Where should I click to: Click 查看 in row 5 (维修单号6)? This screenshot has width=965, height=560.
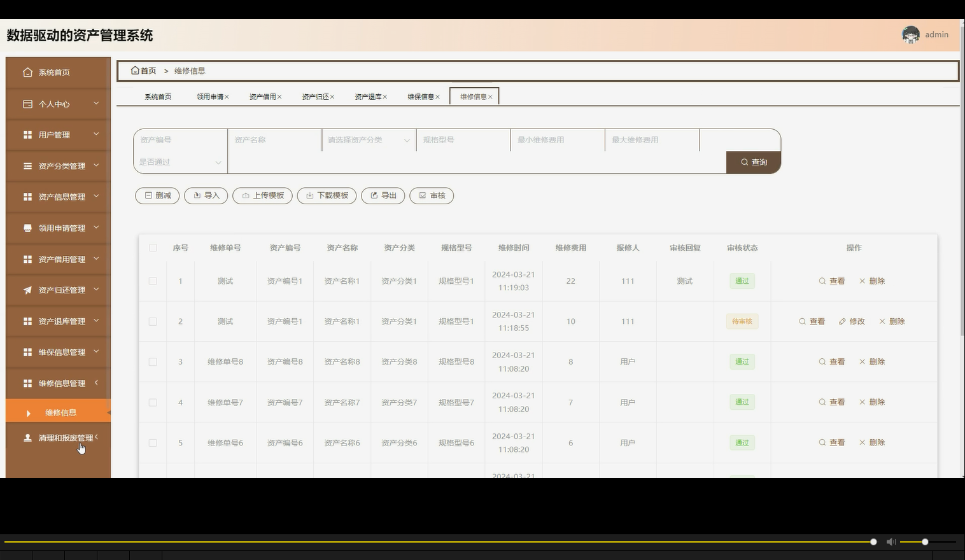[x=832, y=443]
